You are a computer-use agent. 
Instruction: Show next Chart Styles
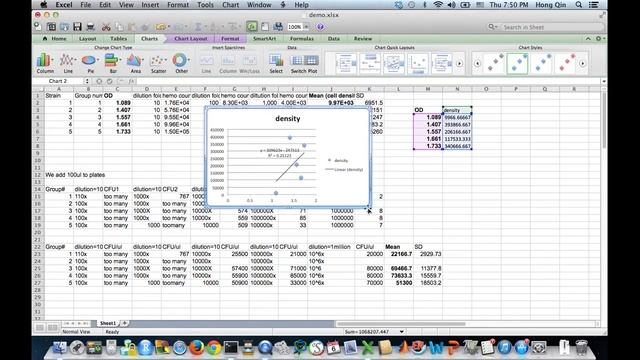(582, 64)
